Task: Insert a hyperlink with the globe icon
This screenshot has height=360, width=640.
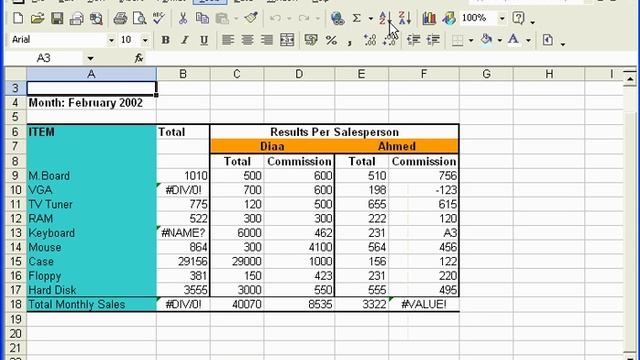Action: point(337,18)
